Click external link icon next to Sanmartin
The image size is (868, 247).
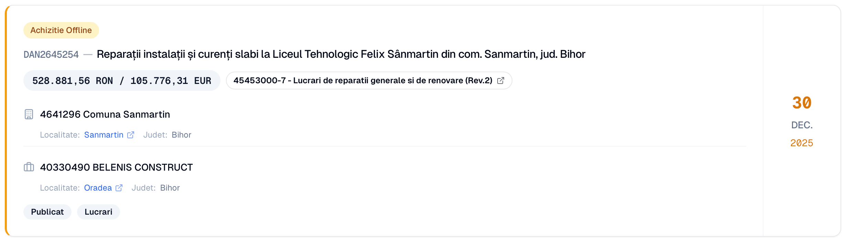(x=131, y=135)
